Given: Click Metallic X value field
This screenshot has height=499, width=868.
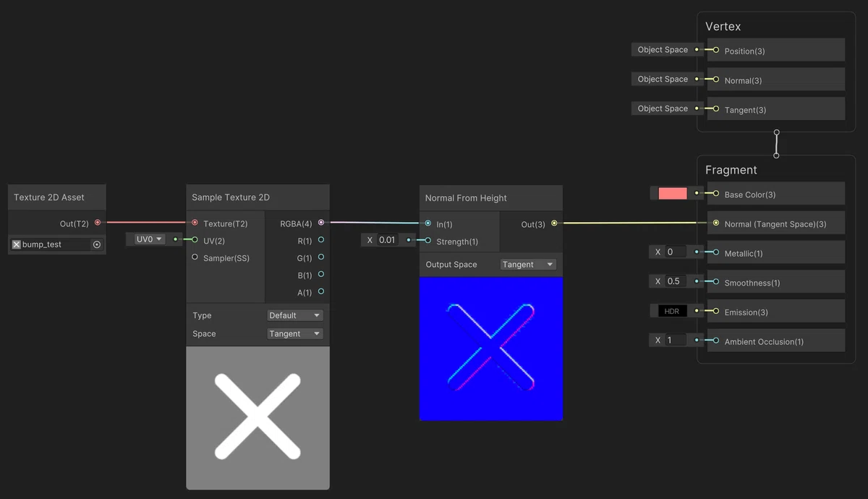Looking at the screenshot, I should (x=676, y=252).
